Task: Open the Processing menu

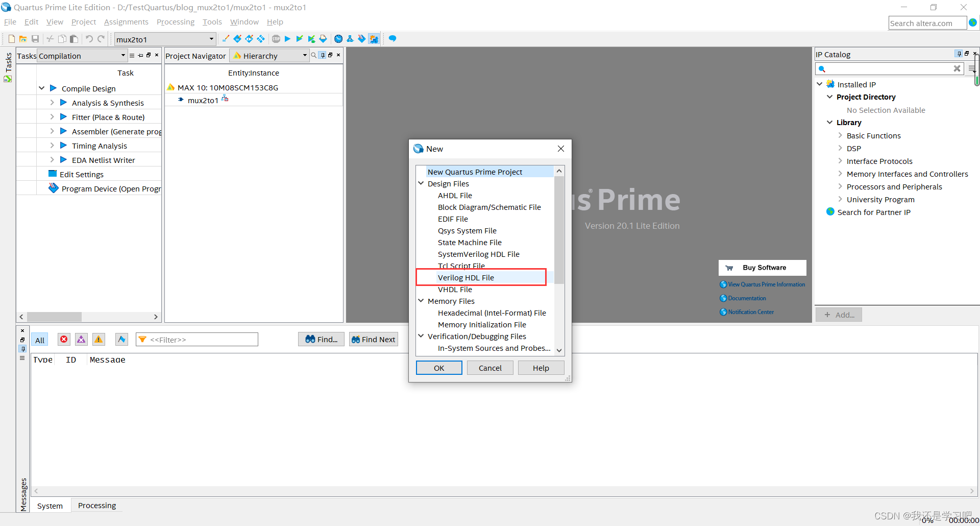Action: tap(176, 22)
